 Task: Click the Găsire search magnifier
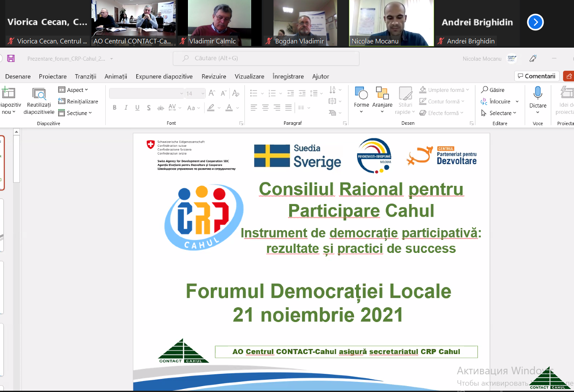pyautogui.click(x=485, y=90)
